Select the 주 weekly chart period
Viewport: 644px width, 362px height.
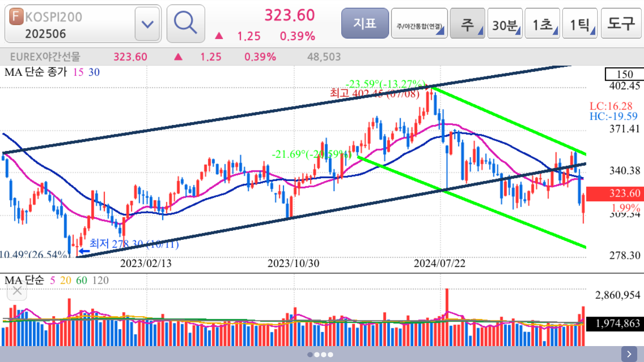pos(467,24)
